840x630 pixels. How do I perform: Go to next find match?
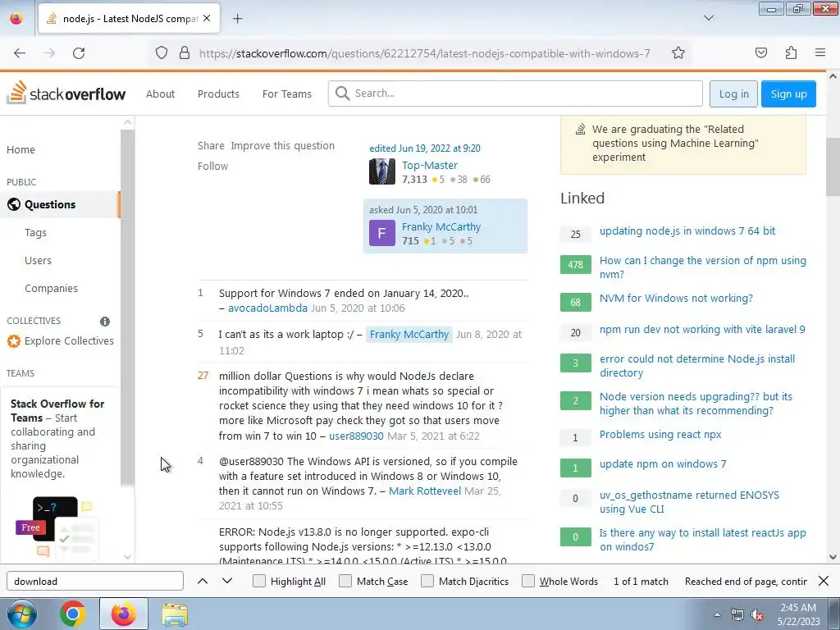point(227,582)
